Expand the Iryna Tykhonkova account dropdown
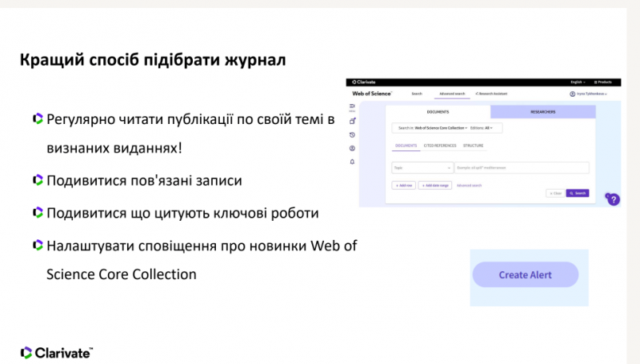The image size is (640, 364). tap(591, 94)
